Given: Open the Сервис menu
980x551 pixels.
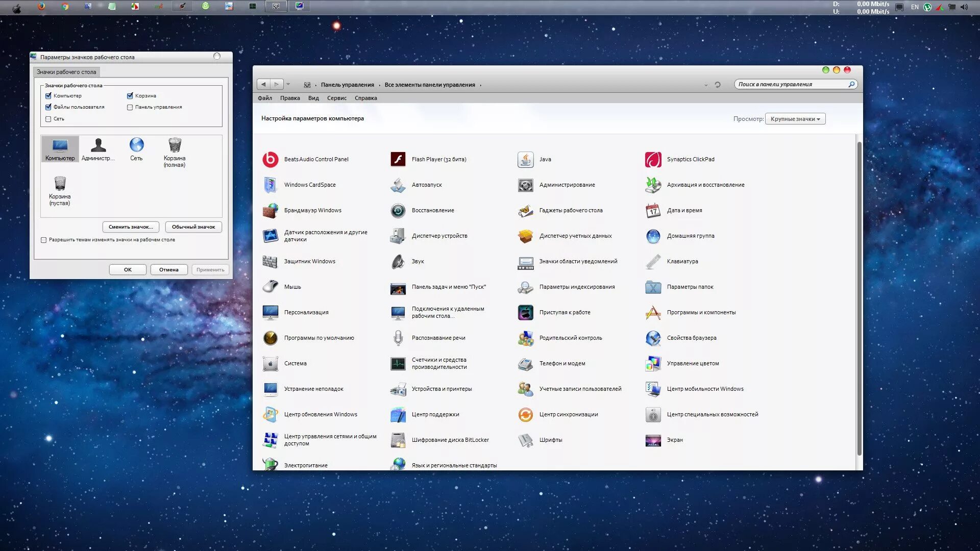Looking at the screenshot, I should [336, 98].
